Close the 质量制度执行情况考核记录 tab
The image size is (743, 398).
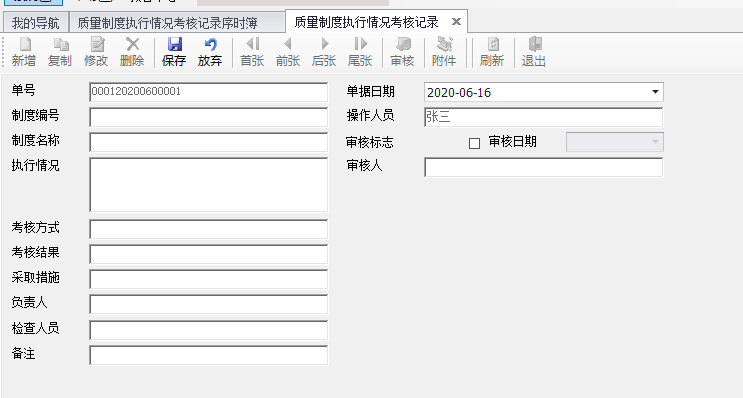click(456, 22)
